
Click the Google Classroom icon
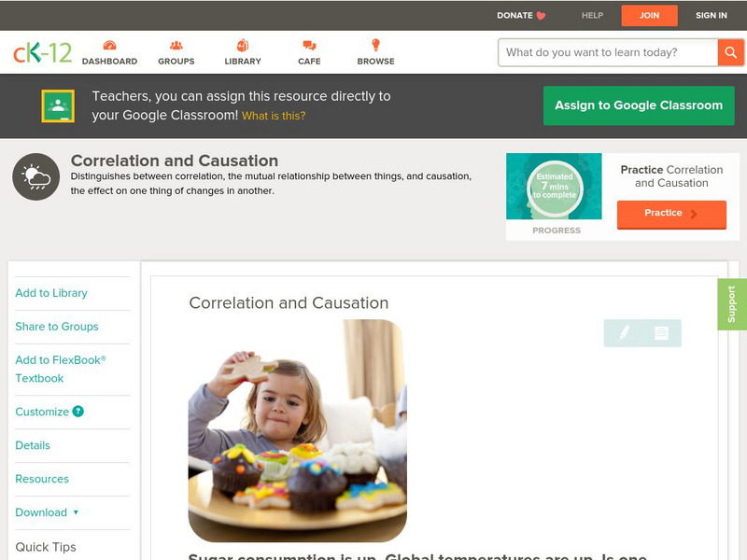58,105
